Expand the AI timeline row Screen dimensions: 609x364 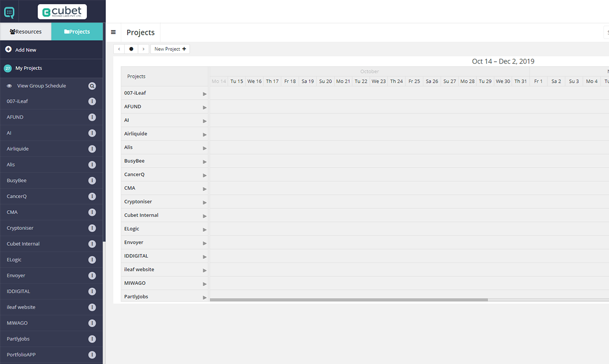[x=205, y=121]
